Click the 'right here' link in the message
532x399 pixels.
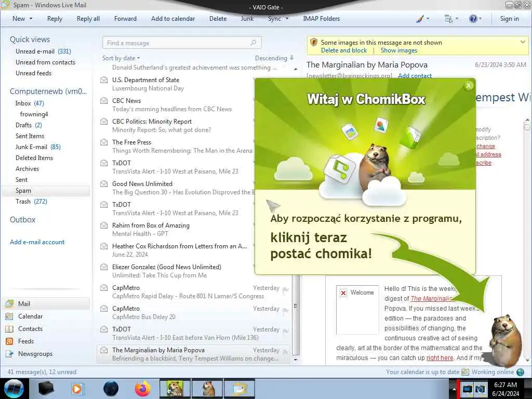440,357
